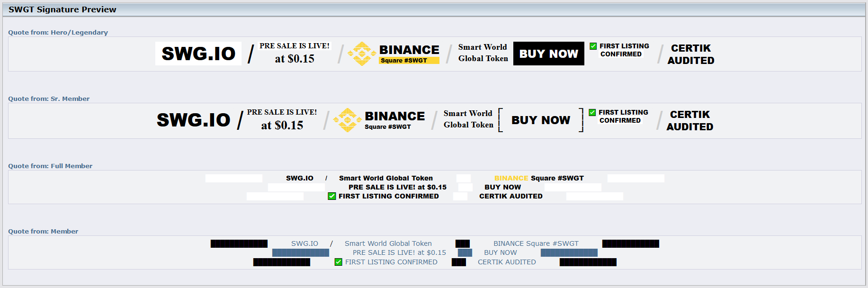Click yellow Square #SWGT badge in Hero signature
868x288 pixels.
(x=409, y=60)
